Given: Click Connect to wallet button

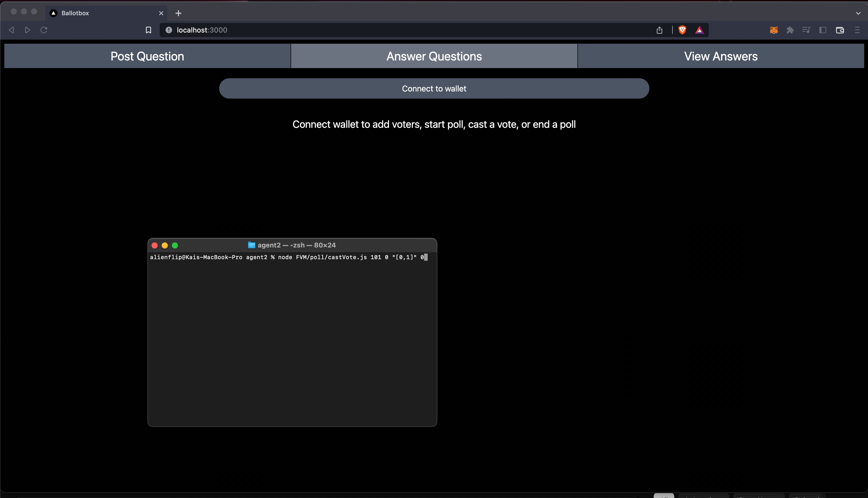Looking at the screenshot, I should coord(434,89).
